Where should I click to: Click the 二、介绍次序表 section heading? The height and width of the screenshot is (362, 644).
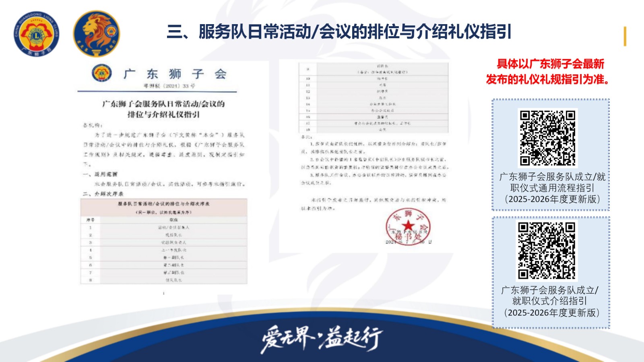pos(103,194)
